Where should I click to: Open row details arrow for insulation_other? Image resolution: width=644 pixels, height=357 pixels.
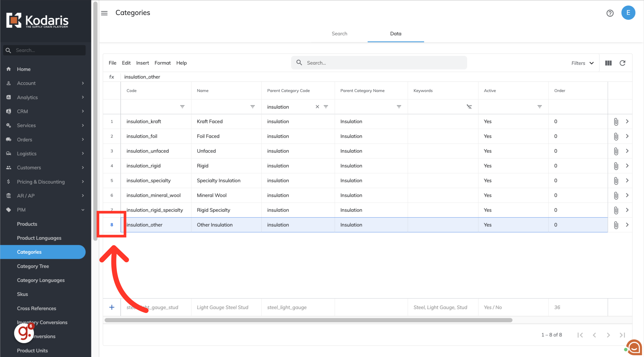(x=627, y=225)
